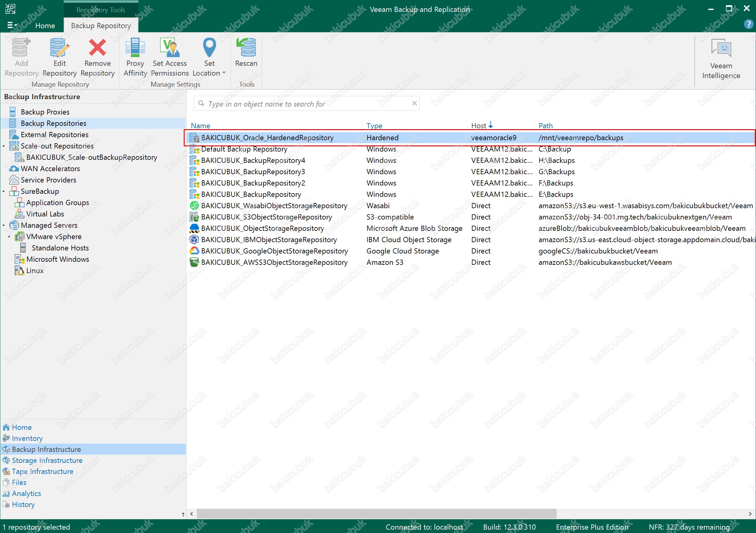Screen dimensions: 756x533
Task: Open the Analytics view
Action: click(26, 493)
